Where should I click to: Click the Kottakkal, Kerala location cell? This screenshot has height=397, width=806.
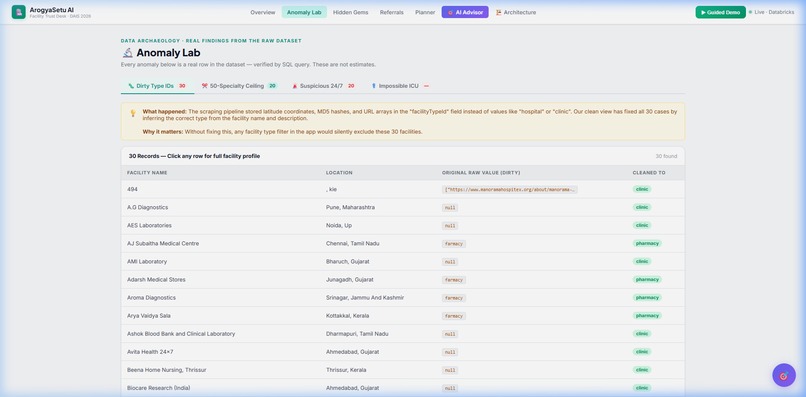pos(347,315)
